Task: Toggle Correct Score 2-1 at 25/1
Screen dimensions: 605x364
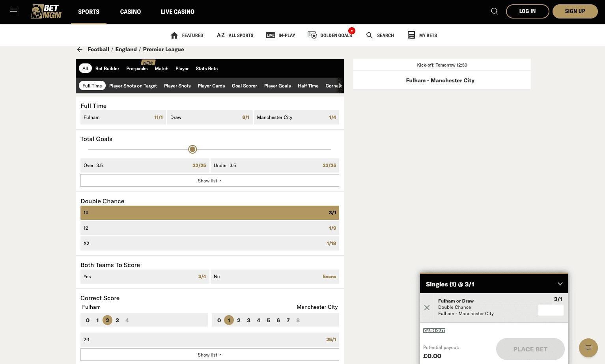Action: click(210, 340)
